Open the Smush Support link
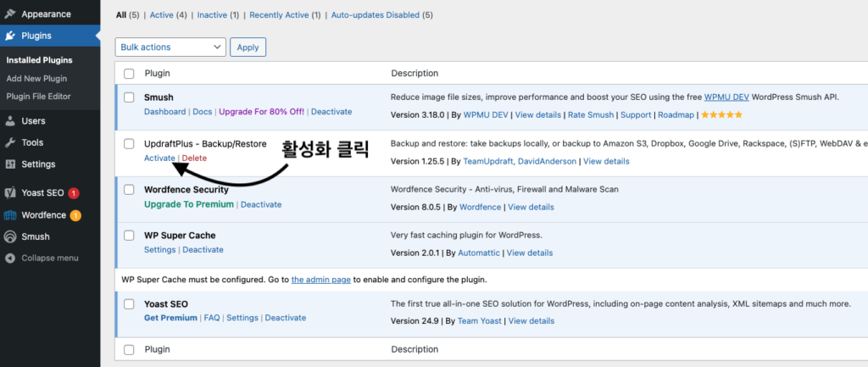This screenshot has width=868, height=367. (636, 115)
